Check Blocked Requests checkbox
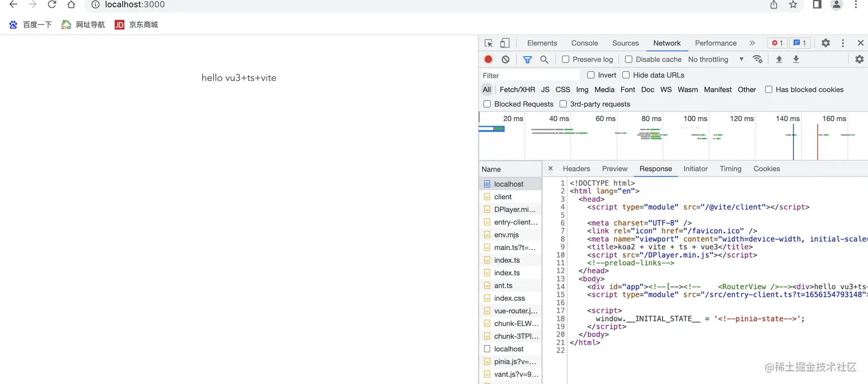 click(x=487, y=104)
